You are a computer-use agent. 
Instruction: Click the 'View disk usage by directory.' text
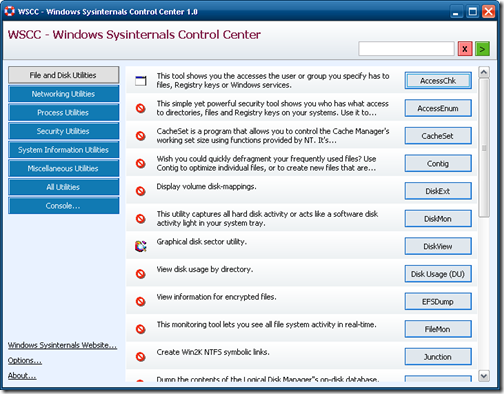click(x=205, y=269)
